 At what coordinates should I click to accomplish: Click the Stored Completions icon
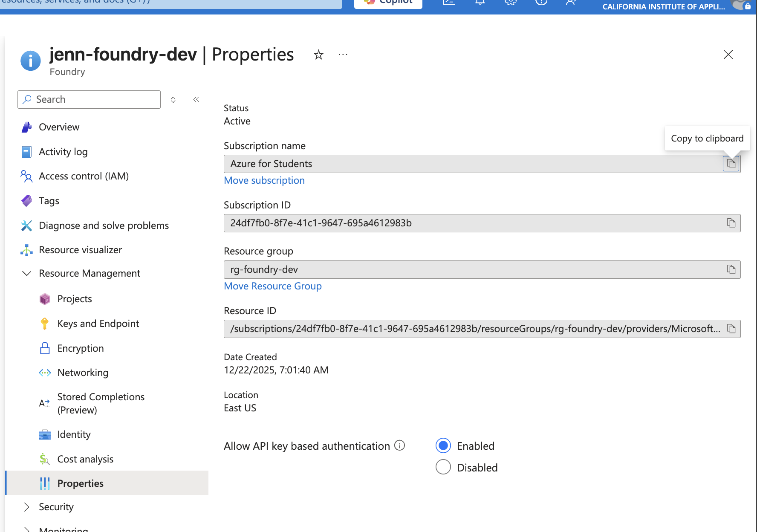pos(45,403)
